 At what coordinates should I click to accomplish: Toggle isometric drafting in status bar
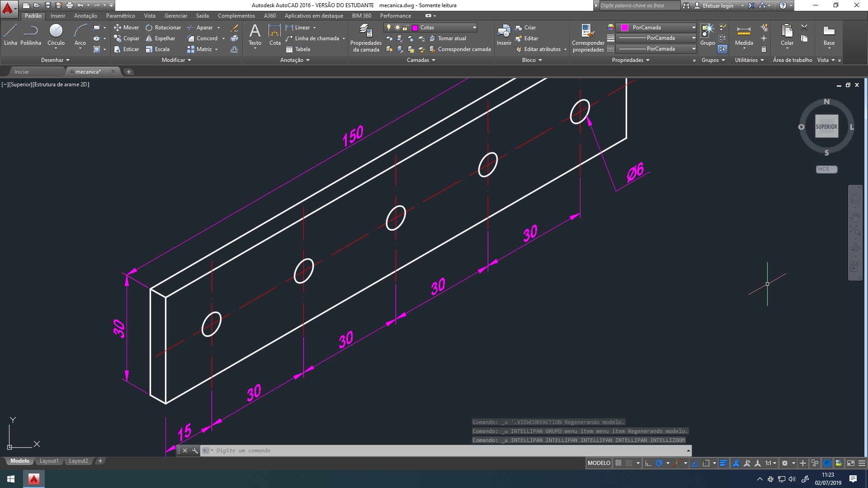(677, 463)
